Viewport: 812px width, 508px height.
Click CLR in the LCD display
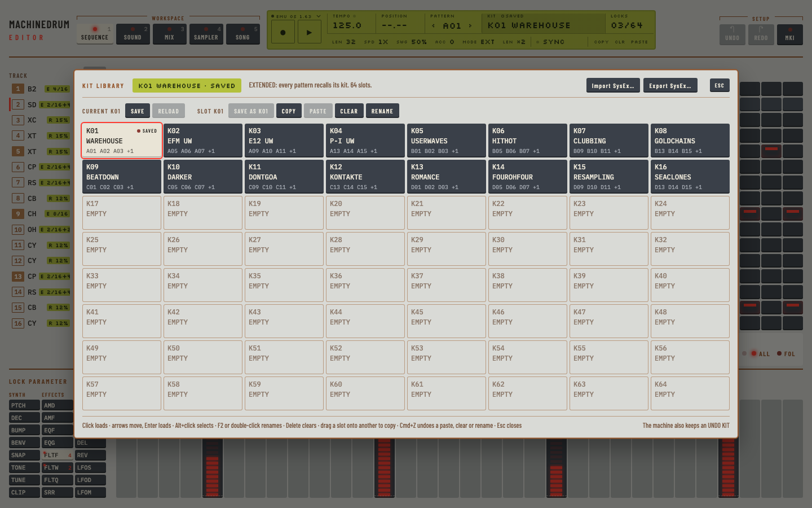[x=620, y=42]
